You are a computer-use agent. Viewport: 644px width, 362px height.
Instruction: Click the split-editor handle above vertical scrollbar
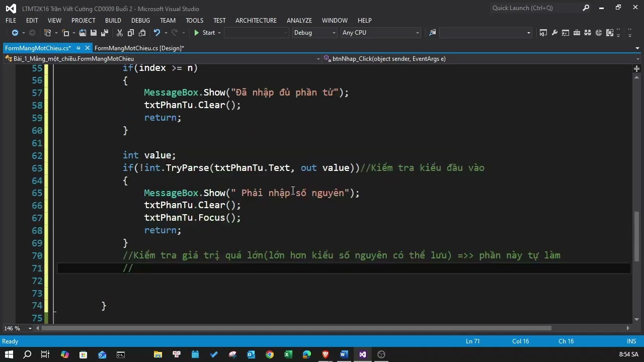click(x=636, y=68)
